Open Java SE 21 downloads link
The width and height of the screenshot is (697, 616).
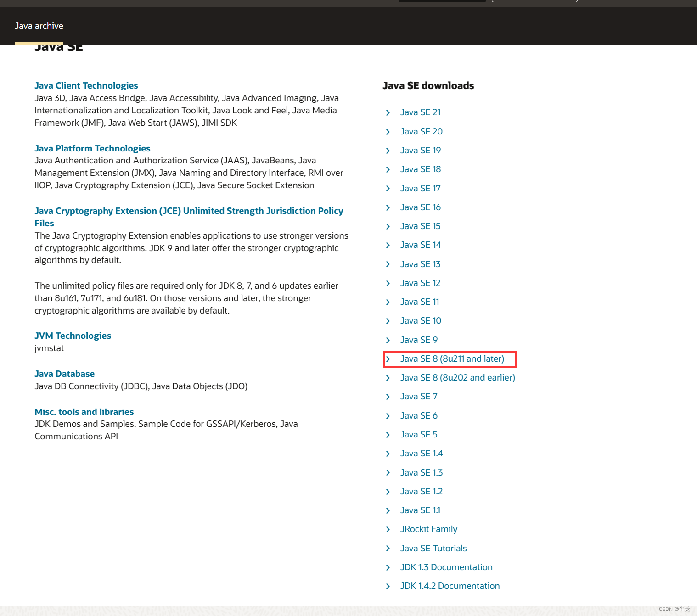coord(421,112)
